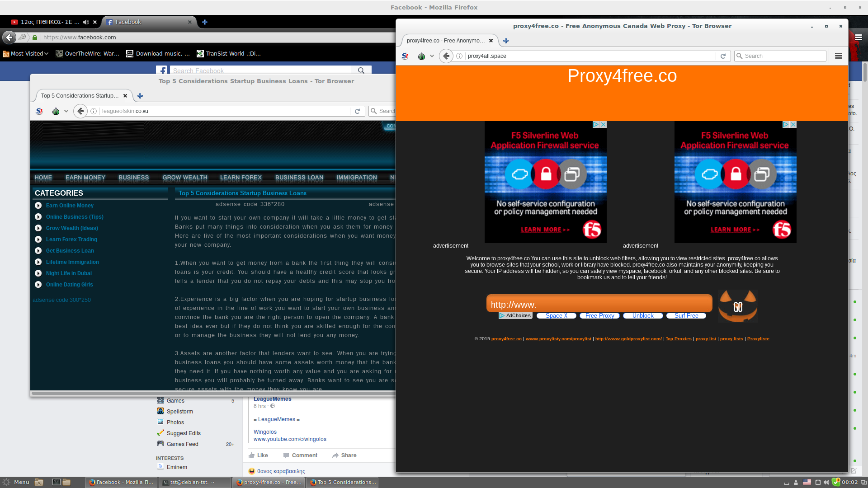Open terminal launcher in taskbar

(x=57, y=482)
